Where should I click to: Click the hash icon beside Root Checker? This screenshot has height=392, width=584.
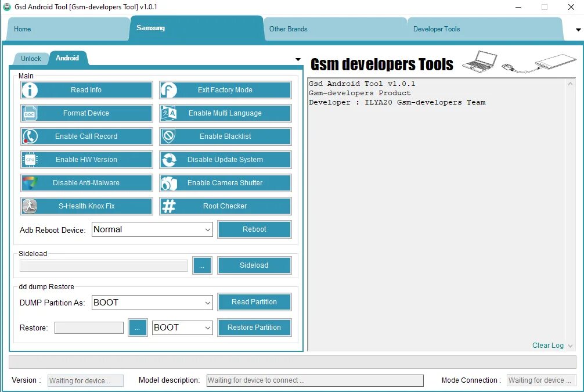169,206
